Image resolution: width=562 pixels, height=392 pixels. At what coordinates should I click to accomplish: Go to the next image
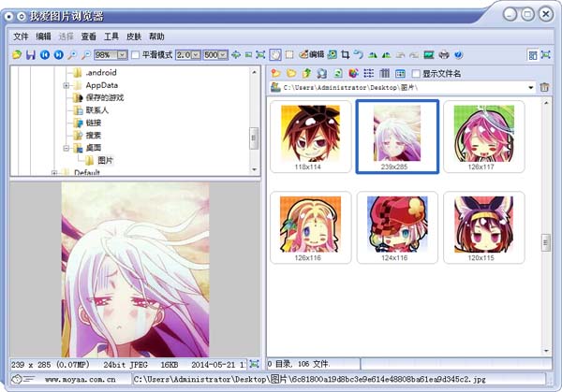[59, 55]
